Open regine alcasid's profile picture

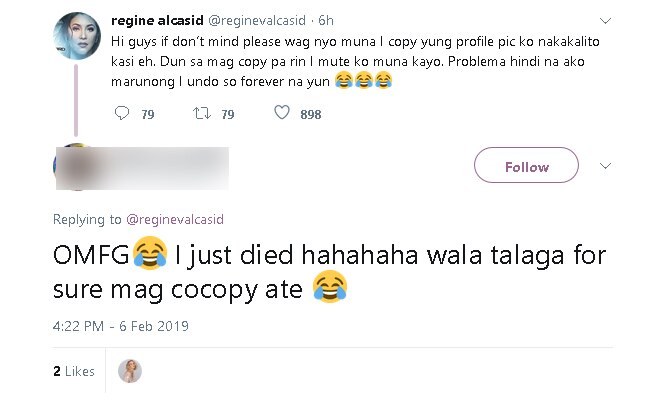[x=77, y=36]
